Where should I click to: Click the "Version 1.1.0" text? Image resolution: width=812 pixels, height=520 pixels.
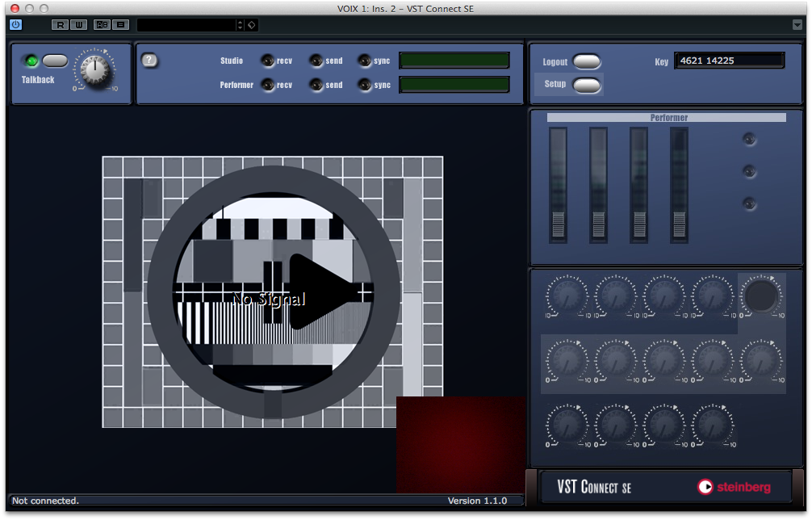point(477,501)
